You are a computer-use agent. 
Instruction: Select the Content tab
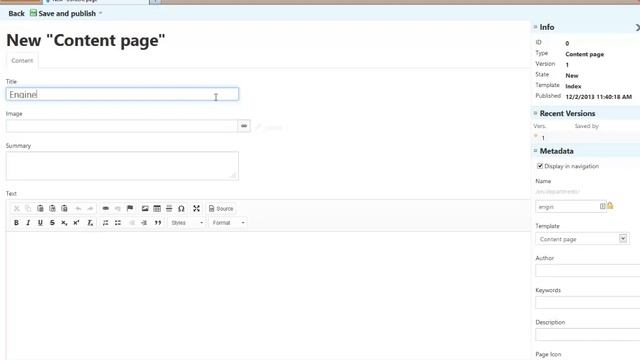point(22,60)
